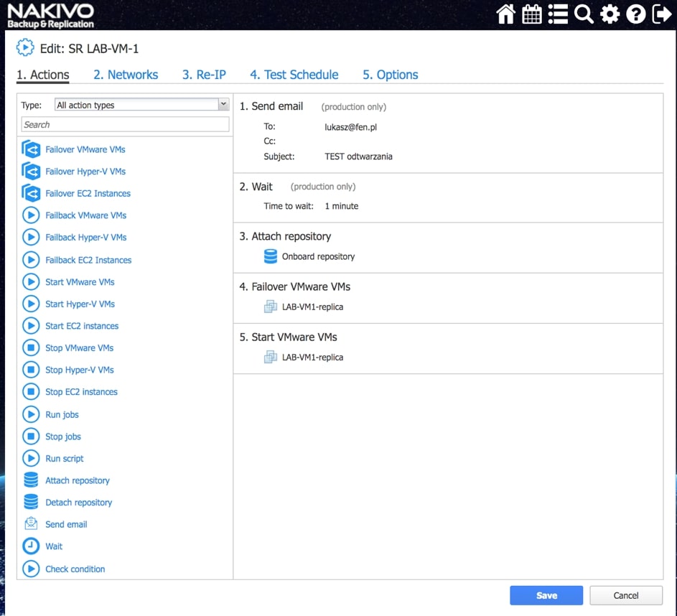
Task: Click the action Search field
Action: 126,124
